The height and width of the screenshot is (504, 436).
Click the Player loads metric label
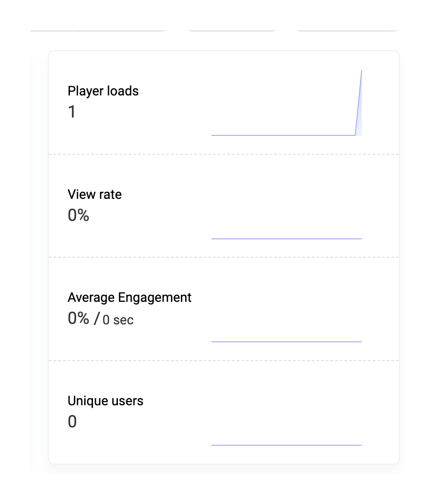pos(103,91)
